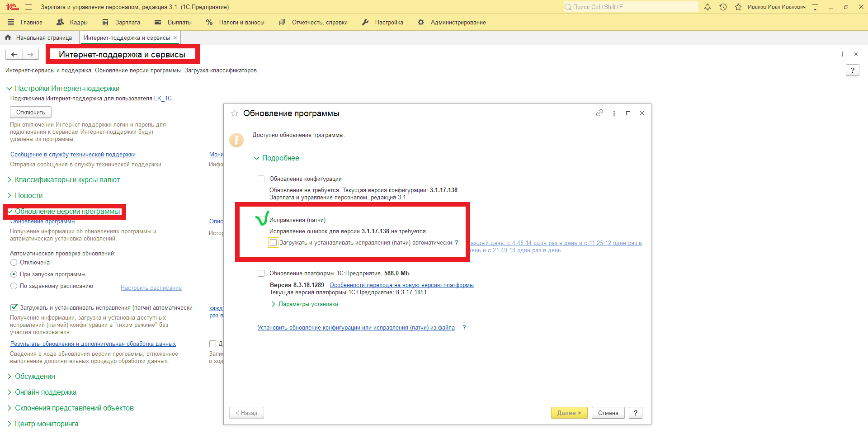Click the home icon on start page tab
Viewport: 868px width, 448px height.
pyautogui.click(x=8, y=38)
